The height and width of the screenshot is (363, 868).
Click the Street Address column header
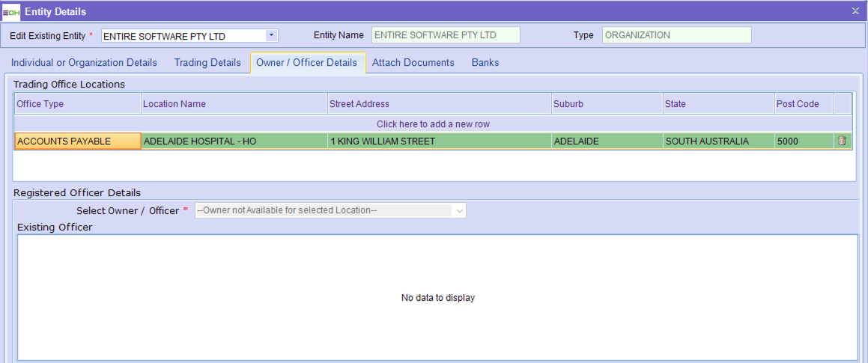pyautogui.click(x=438, y=104)
